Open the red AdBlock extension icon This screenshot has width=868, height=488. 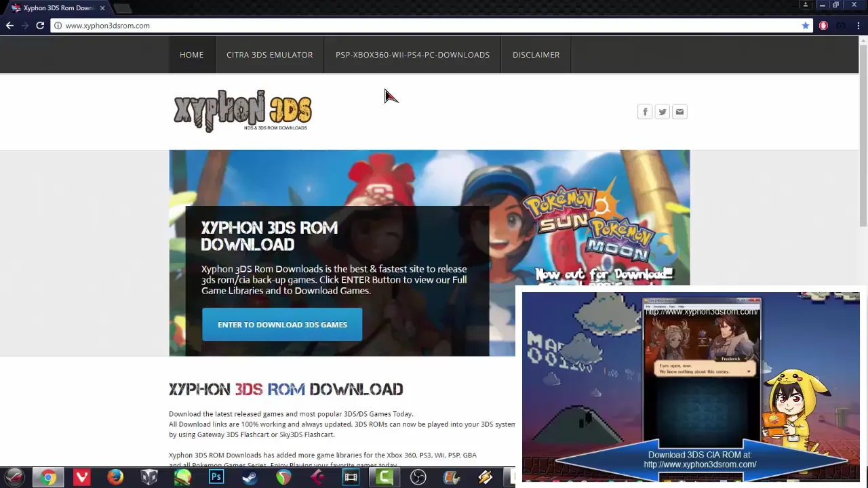(823, 26)
